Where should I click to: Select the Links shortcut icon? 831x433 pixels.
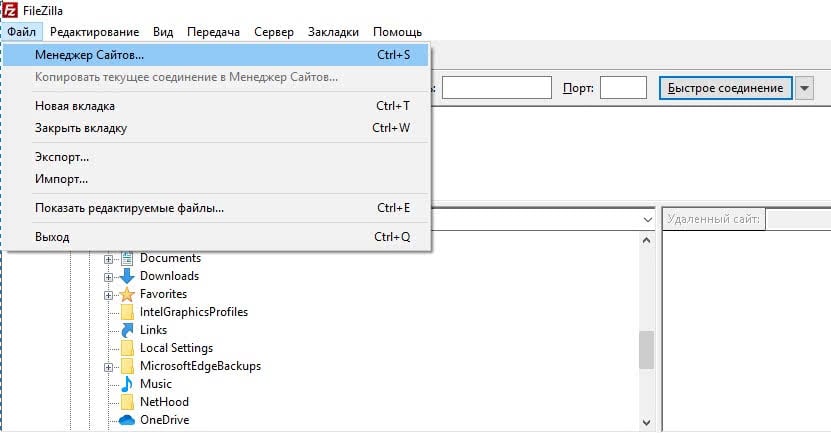coord(127,330)
